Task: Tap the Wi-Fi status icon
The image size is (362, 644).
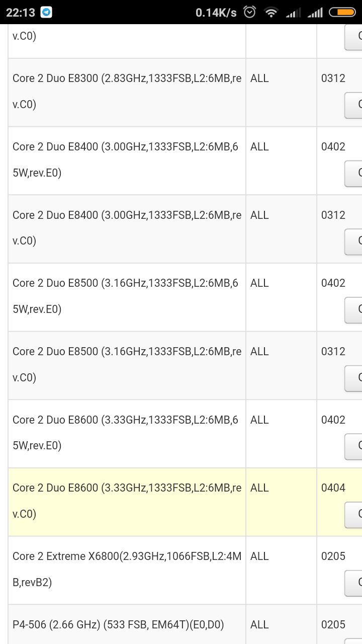Action: pyautogui.click(x=270, y=12)
